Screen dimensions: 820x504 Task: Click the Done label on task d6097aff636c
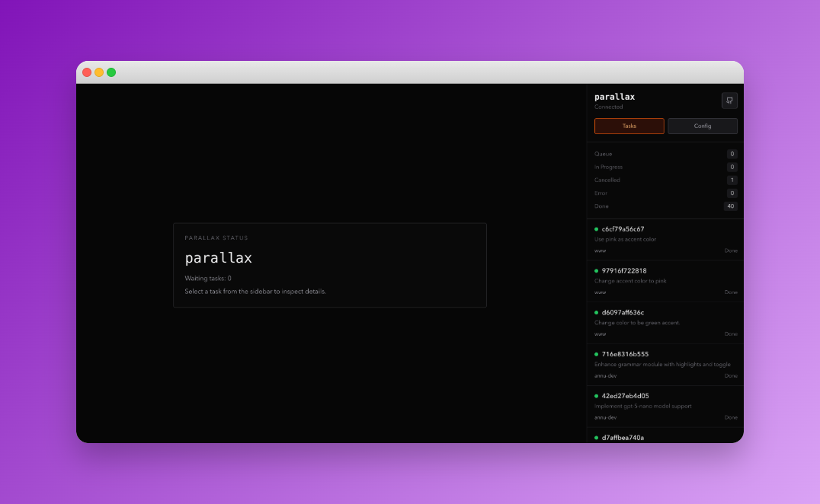click(731, 333)
